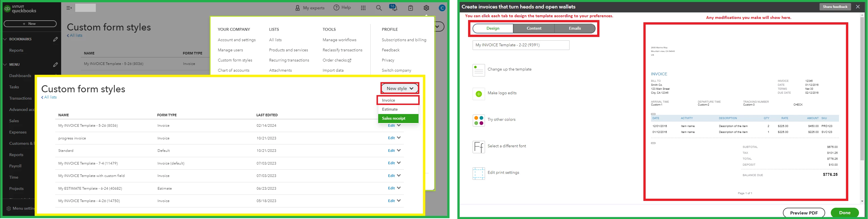Click the Preview PDF button
Viewport: 868px width, 219px height.
pos(804,213)
